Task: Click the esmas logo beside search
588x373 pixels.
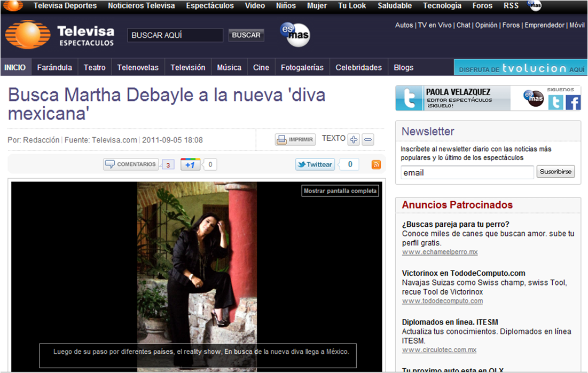Action: tap(295, 35)
